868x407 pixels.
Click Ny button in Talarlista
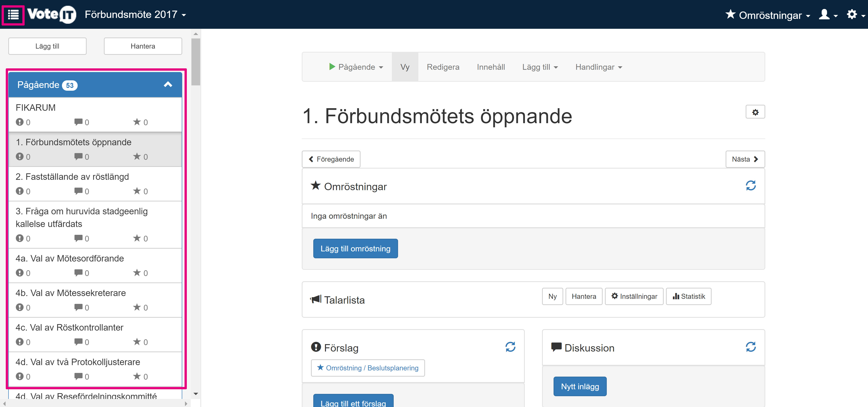(552, 296)
